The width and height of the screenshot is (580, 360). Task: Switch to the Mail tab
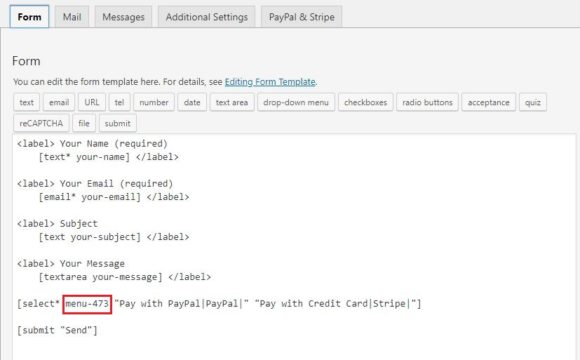click(x=72, y=17)
